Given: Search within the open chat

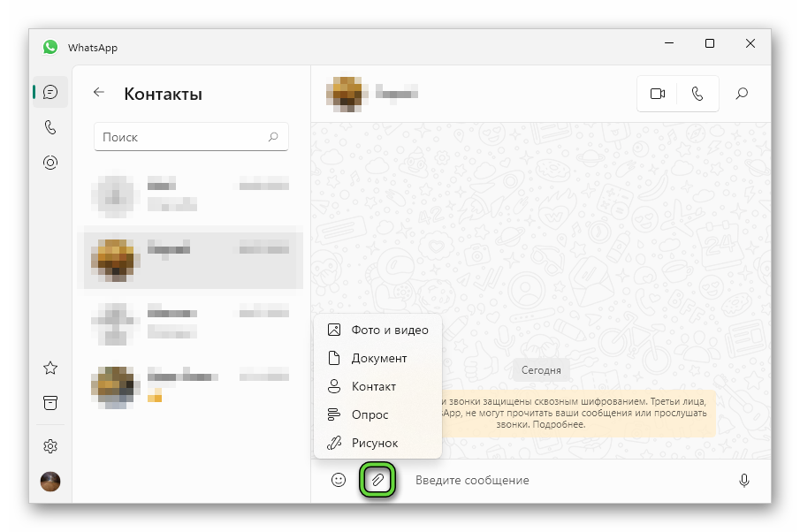Looking at the screenshot, I should pos(742,94).
